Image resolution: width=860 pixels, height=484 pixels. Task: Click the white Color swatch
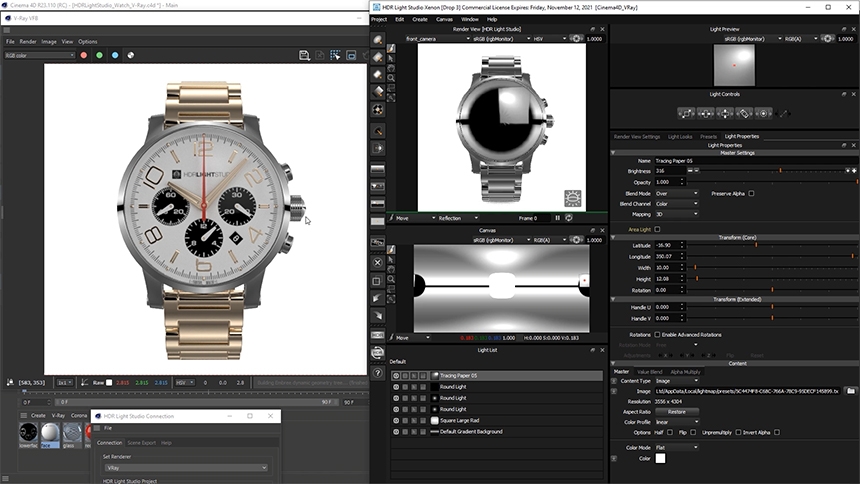point(660,458)
